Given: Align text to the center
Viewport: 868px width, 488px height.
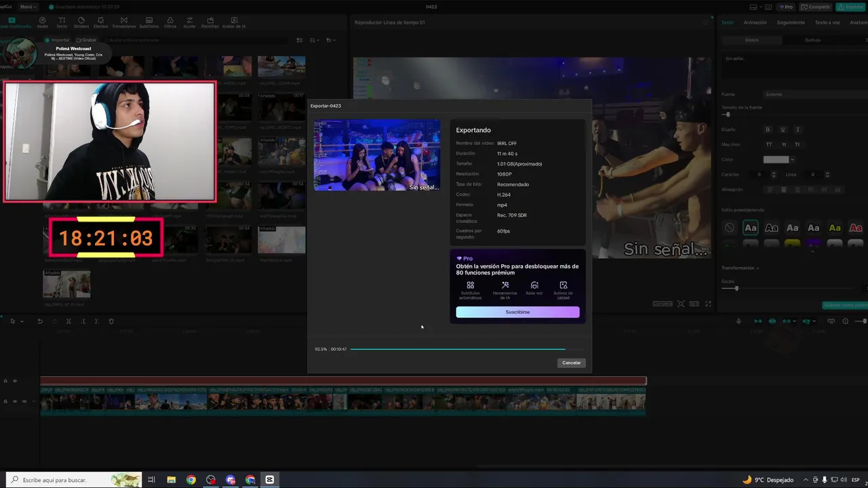Looking at the screenshot, I should click(x=784, y=190).
